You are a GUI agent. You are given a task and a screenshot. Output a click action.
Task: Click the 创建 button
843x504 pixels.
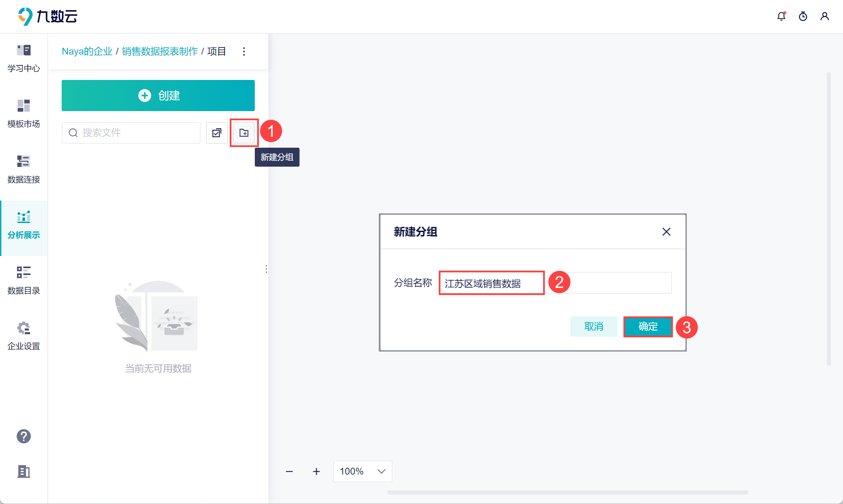158,96
